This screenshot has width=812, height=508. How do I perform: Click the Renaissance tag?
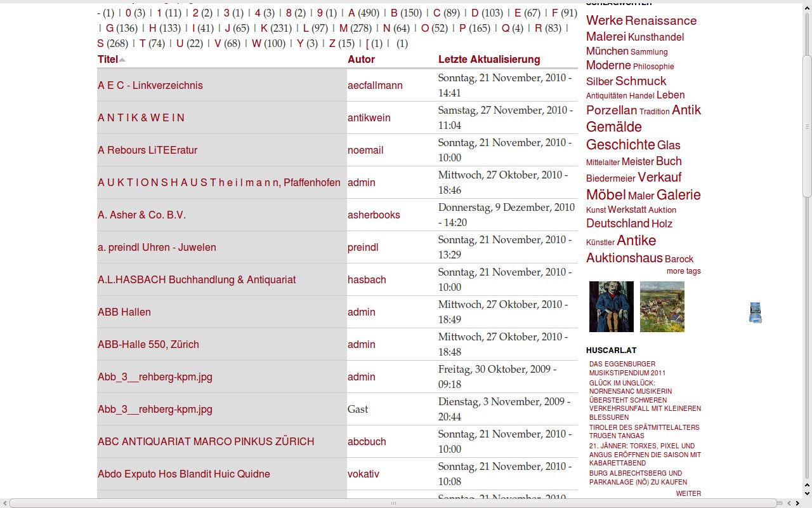click(660, 21)
